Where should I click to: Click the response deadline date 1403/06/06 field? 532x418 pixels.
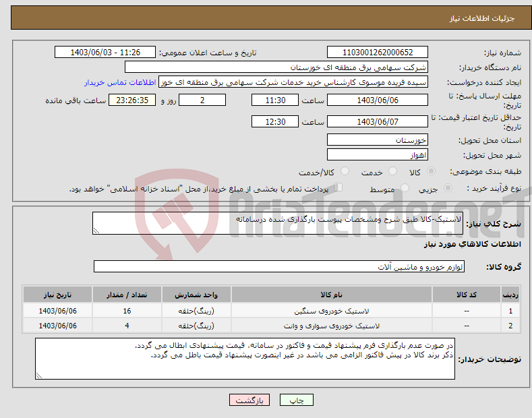[378, 100]
